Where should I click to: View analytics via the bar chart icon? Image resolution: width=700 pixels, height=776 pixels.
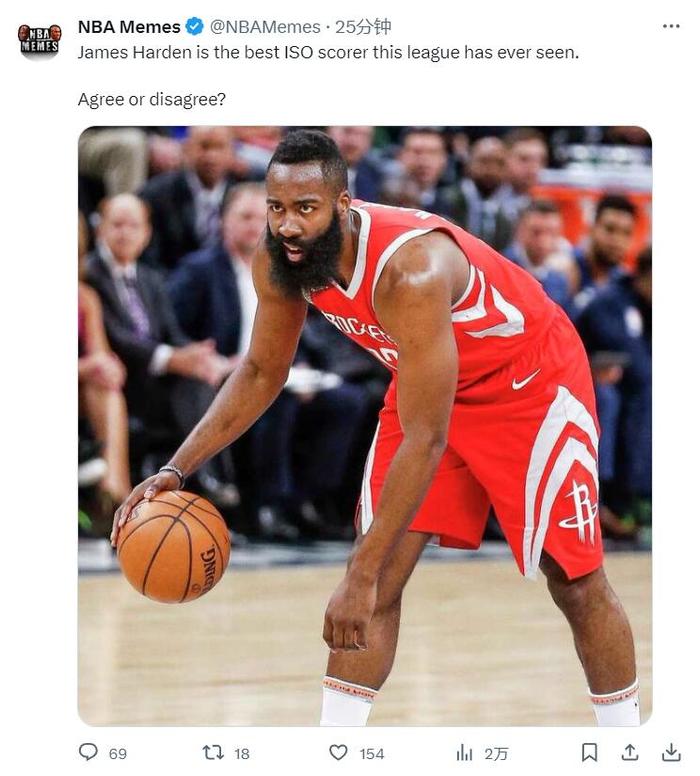464,753
